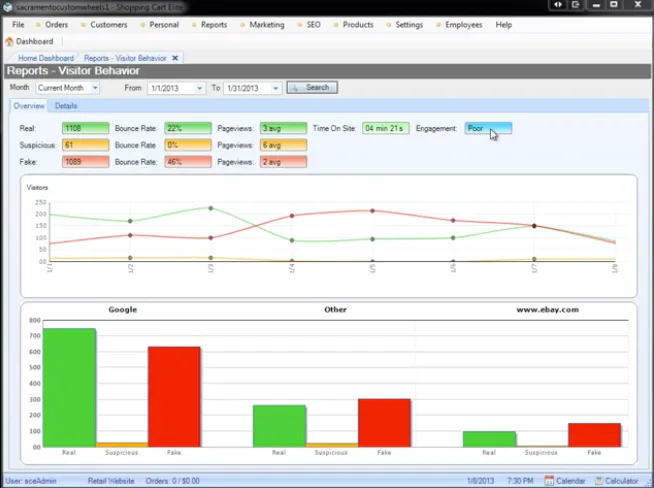Click the red Google Fake bar
654x488 pixels.
point(174,397)
